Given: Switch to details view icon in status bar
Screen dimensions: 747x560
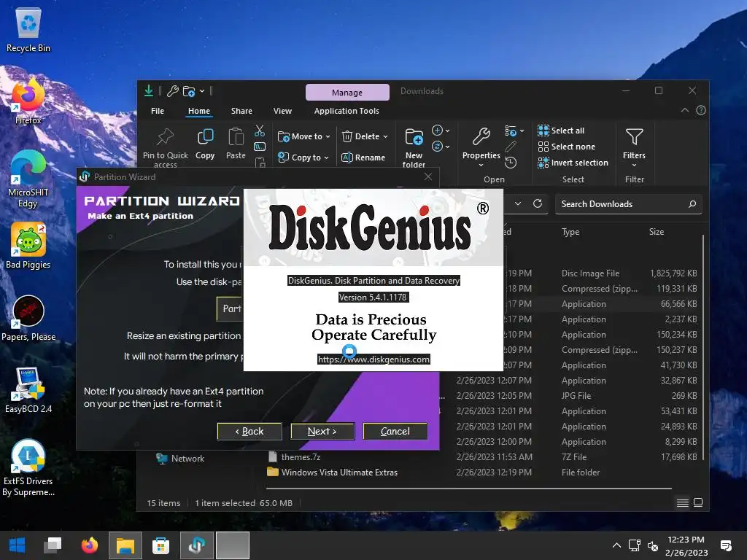Looking at the screenshot, I should 683,503.
